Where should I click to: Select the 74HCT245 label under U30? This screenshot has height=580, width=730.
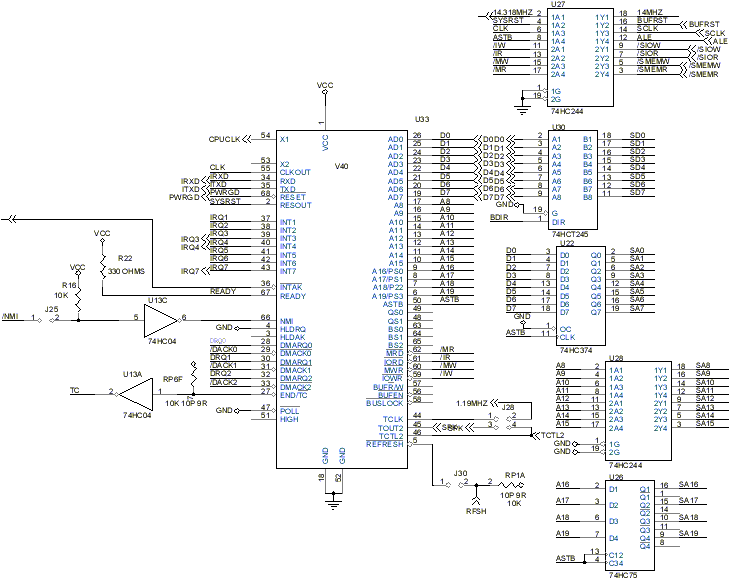pyautogui.click(x=570, y=234)
